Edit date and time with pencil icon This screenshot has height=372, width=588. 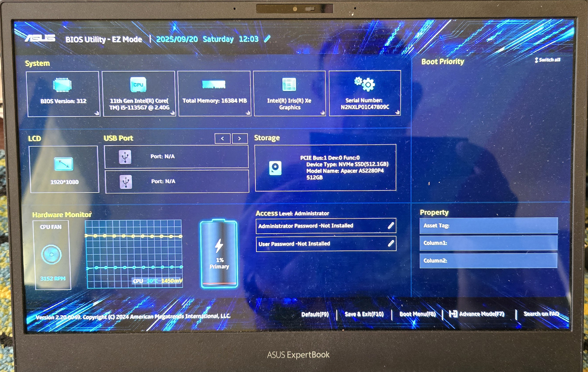(x=267, y=39)
